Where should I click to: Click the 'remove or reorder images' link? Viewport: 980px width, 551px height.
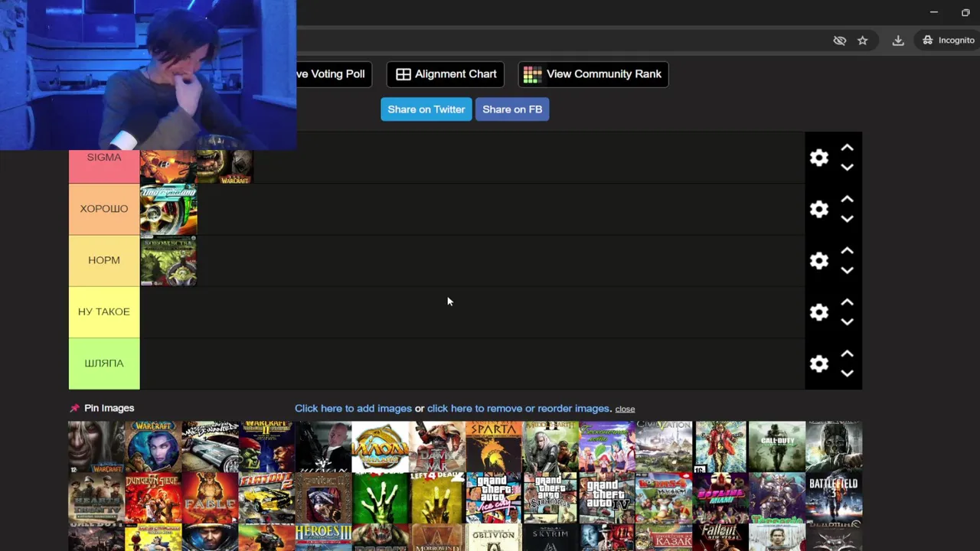[518, 409]
